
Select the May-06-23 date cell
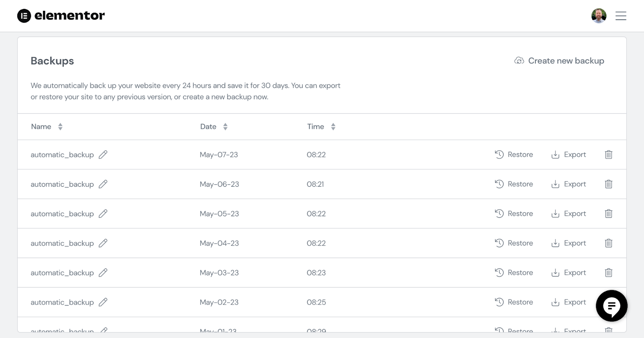pyautogui.click(x=219, y=184)
